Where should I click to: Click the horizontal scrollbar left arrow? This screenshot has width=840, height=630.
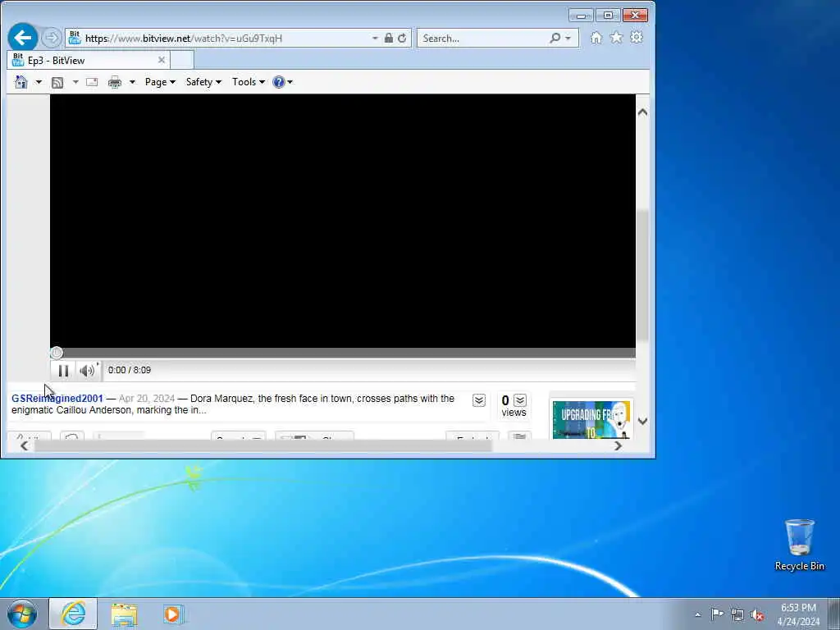[x=24, y=445]
